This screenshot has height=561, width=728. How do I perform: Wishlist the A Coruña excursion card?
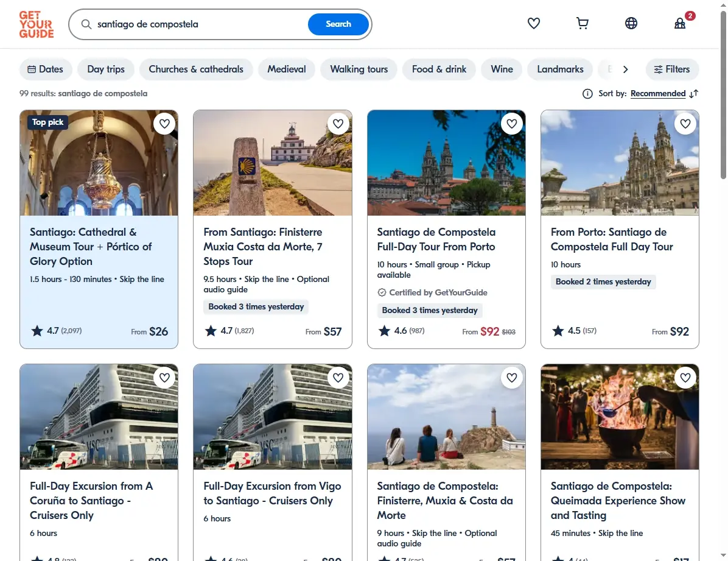tap(164, 378)
